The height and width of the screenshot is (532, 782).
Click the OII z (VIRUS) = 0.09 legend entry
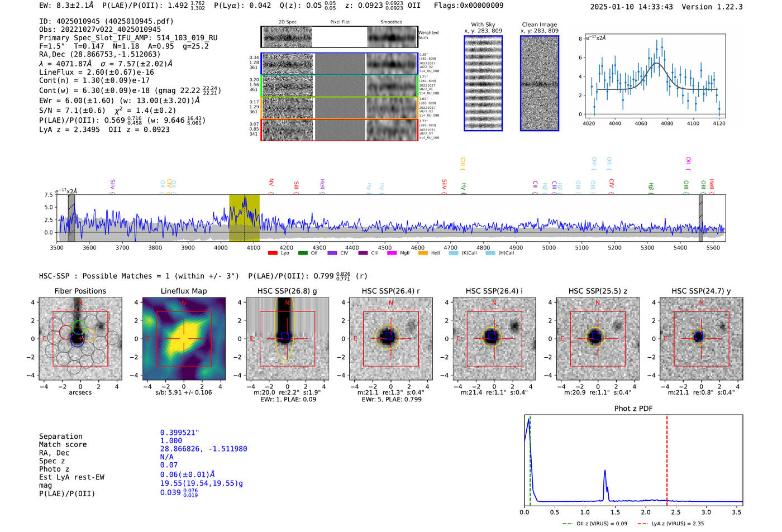594,524
